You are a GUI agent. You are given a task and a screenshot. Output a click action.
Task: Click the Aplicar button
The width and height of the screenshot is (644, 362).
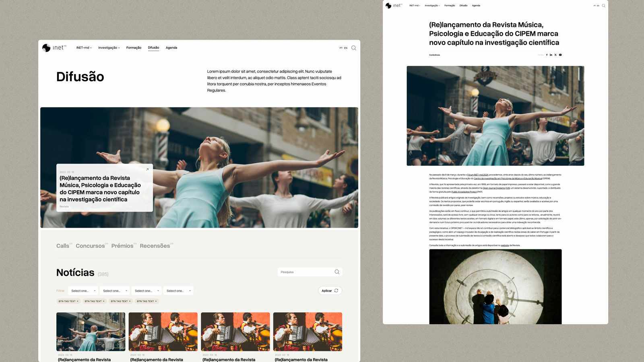click(330, 290)
